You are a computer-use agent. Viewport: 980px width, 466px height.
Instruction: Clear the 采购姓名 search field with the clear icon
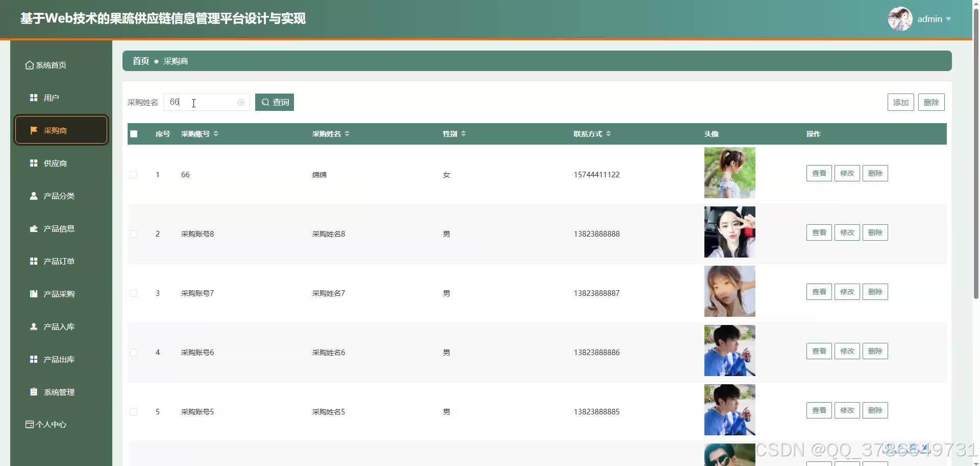(241, 103)
